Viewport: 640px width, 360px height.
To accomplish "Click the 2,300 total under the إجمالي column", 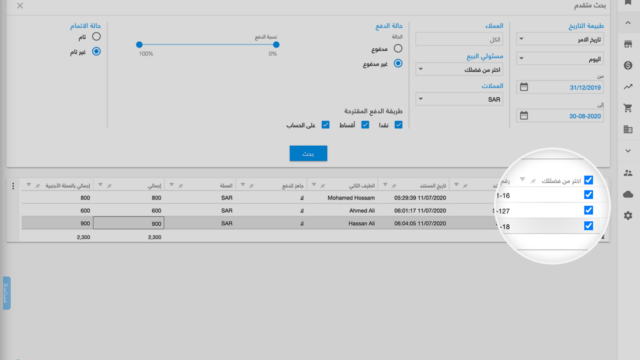I will 154,237.
